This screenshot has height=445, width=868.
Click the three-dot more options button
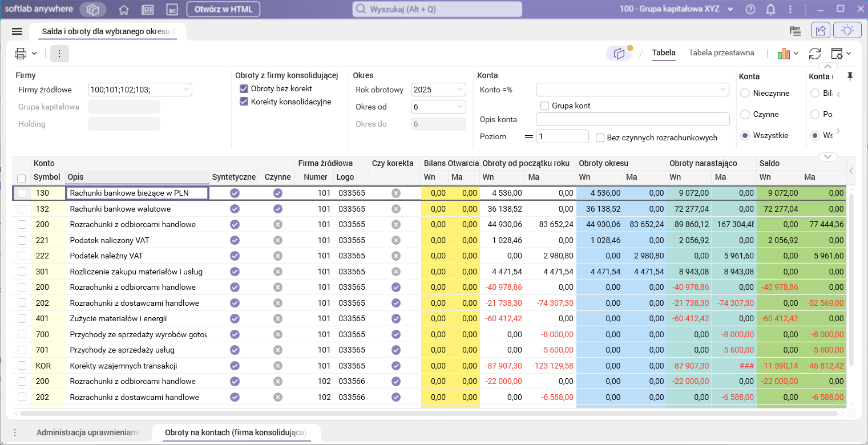click(59, 54)
